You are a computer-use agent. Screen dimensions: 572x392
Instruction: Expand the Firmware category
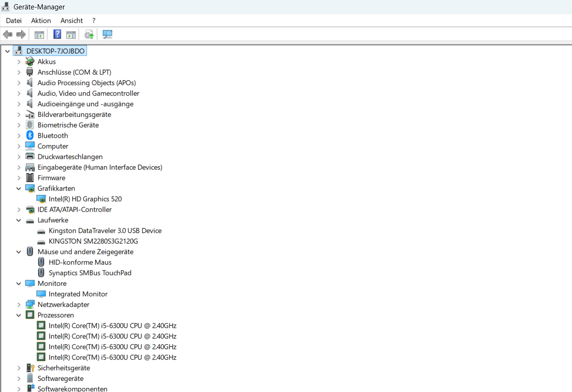pyautogui.click(x=19, y=177)
